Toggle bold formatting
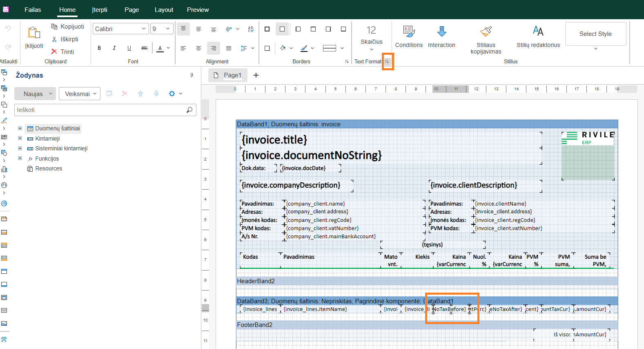This screenshot has width=644, height=349. (99, 48)
